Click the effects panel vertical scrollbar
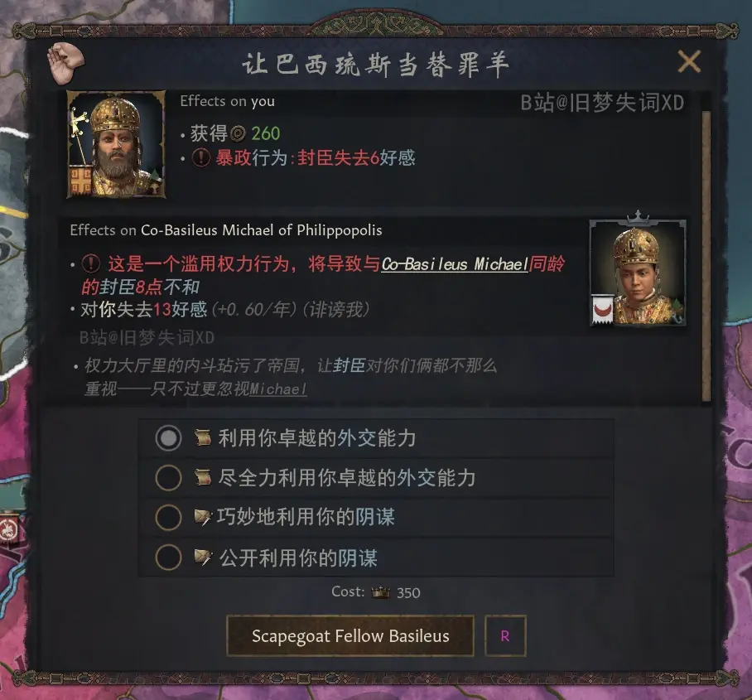Image resolution: width=752 pixels, height=700 pixels. pyautogui.click(x=706, y=257)
